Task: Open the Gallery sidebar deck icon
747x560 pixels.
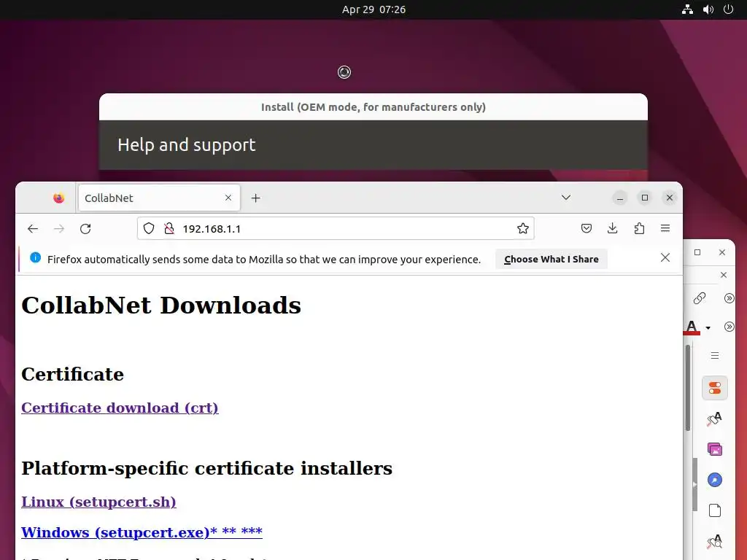Action: pyautogui.click(x=715, y=449)
